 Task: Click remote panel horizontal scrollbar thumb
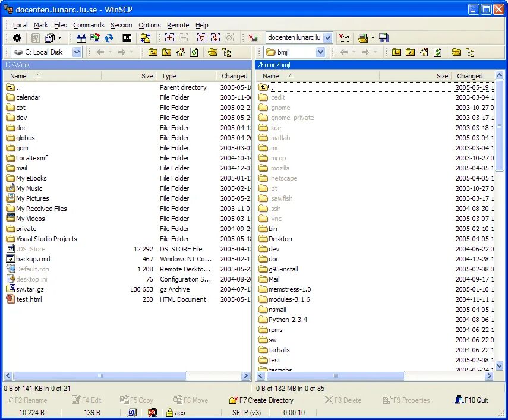(336, 376)
